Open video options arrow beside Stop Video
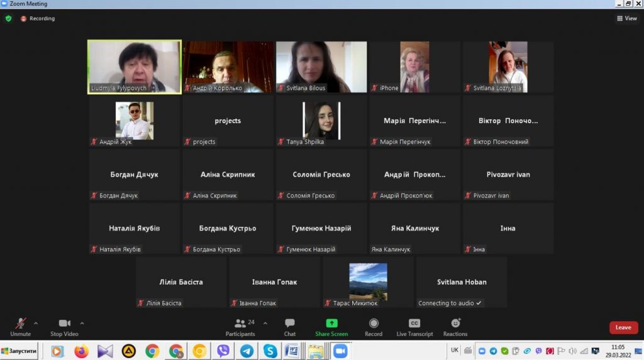Image resolution: width=644 pixels, height=360 pixels. click(x=82, y=324)
